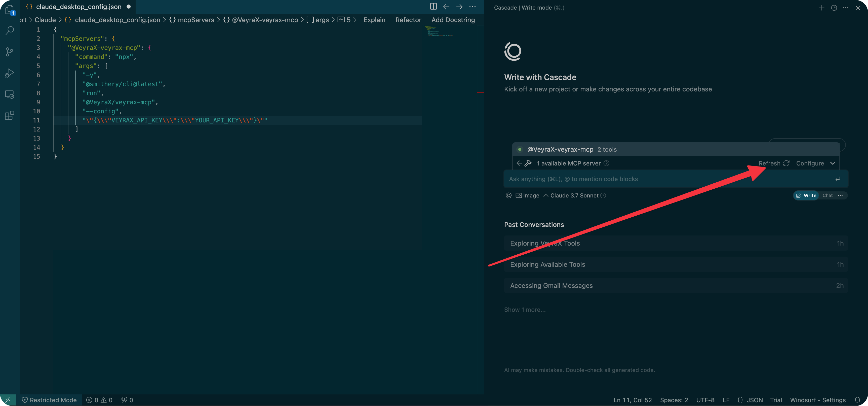This screenshot has height=406, width=868.
Task: Click the MCP hammer tools icon
Action: pyautogui.click(x=528, y=163)
